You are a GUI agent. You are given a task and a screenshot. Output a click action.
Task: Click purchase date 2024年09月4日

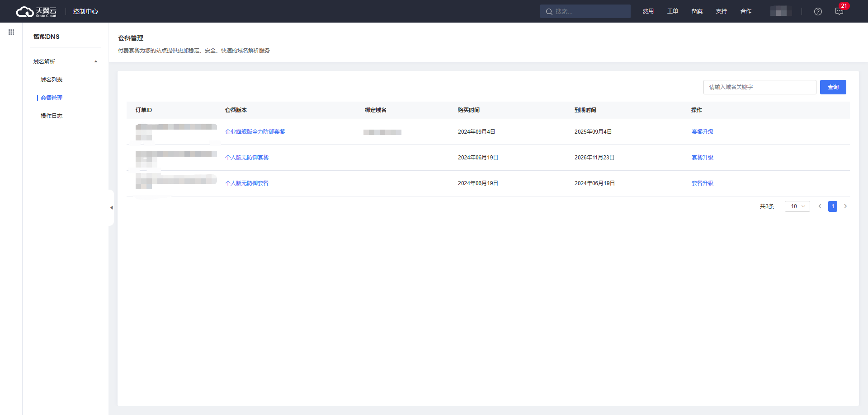point(476,132)
